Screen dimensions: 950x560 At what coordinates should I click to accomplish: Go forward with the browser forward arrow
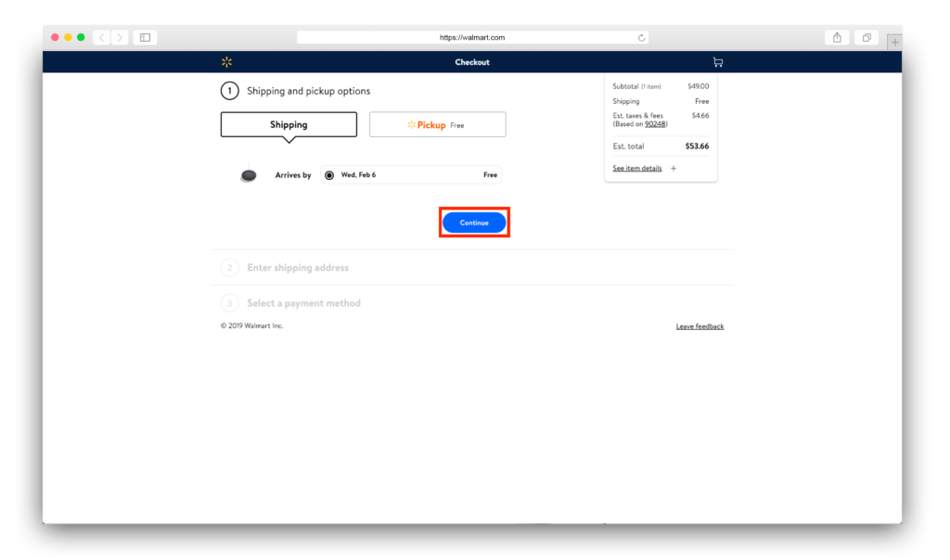[120, 37]
